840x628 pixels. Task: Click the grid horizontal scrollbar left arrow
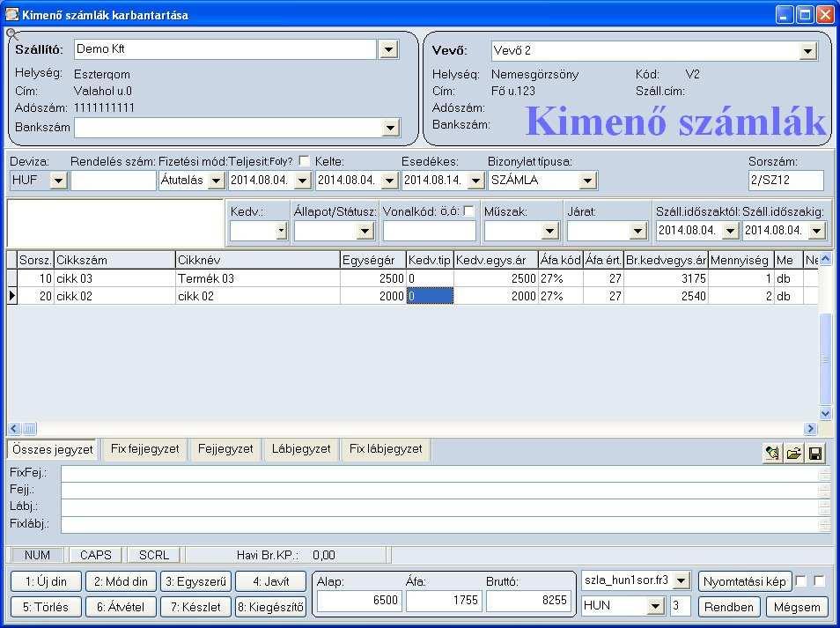pos(14,428)
